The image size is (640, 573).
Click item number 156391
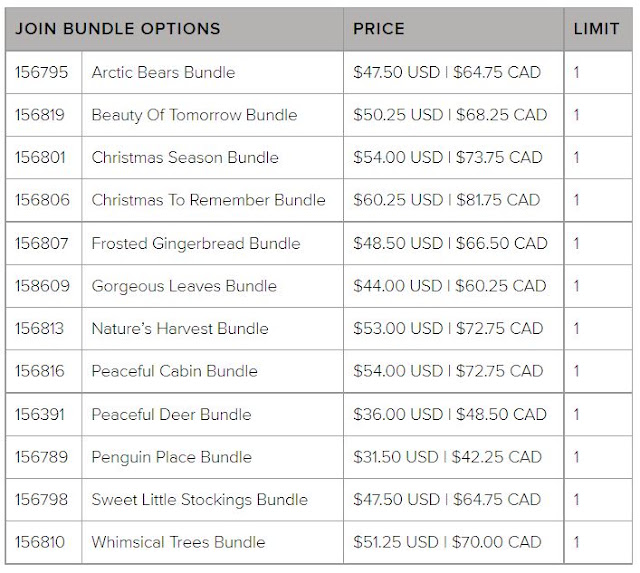coord(40,414)
